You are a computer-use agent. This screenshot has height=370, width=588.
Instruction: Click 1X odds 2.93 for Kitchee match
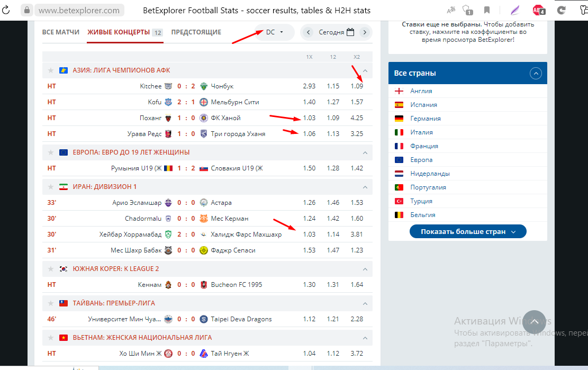(309, 86)
